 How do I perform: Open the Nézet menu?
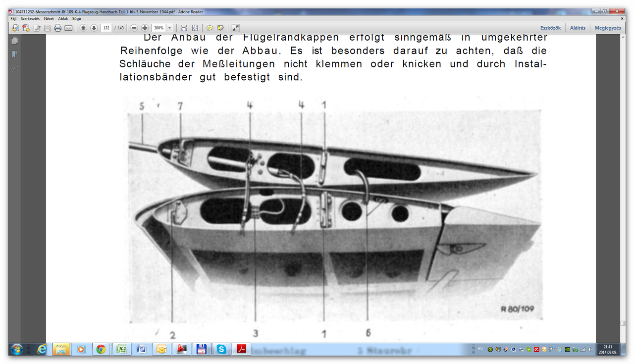tap(49, 18)
